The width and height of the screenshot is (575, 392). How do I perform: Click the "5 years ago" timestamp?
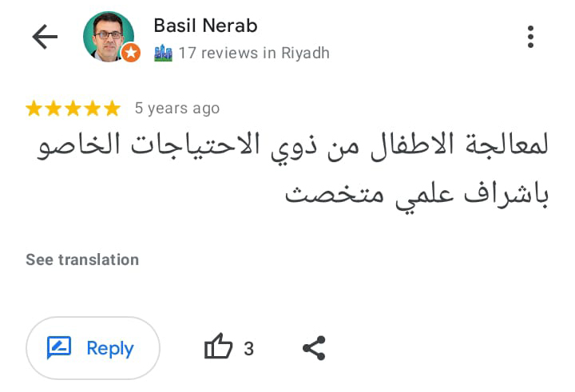tap(176, 109)
